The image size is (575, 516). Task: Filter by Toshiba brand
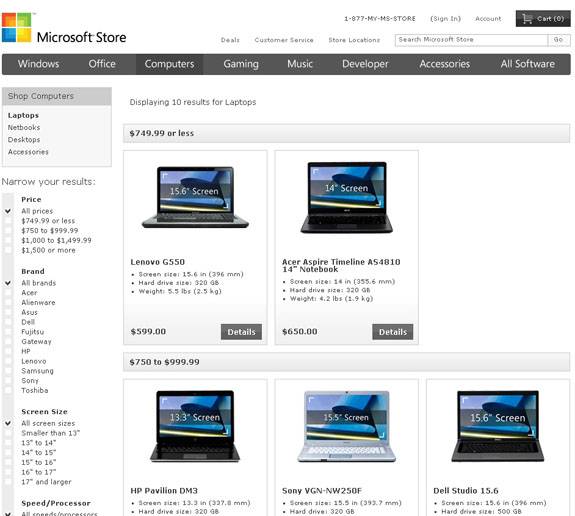point(8,390)
